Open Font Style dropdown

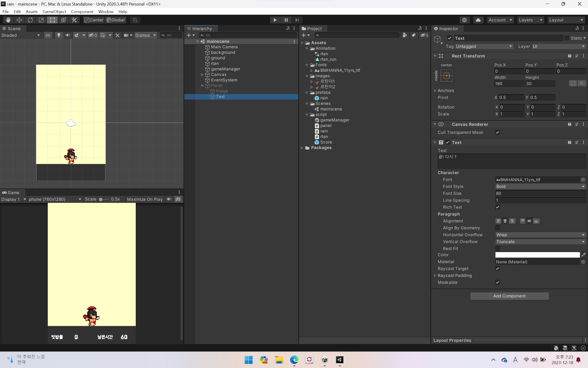pyautogui.click(x=541, y=187)
